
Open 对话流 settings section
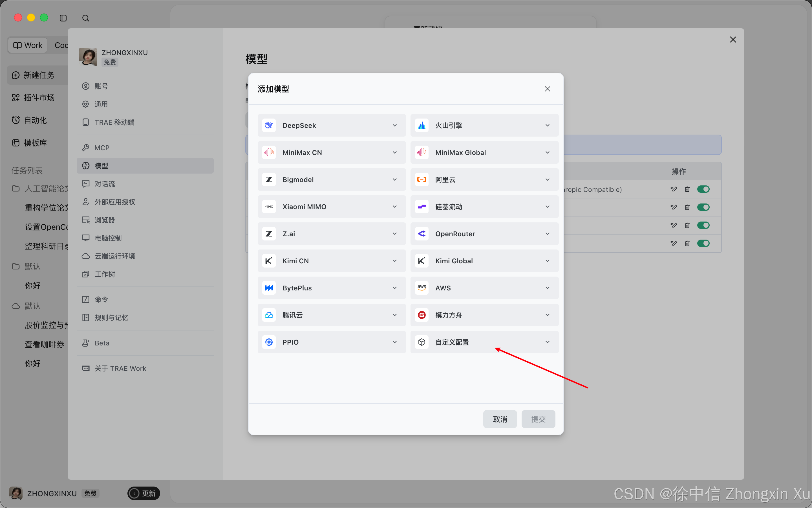[x=145, y=184]
